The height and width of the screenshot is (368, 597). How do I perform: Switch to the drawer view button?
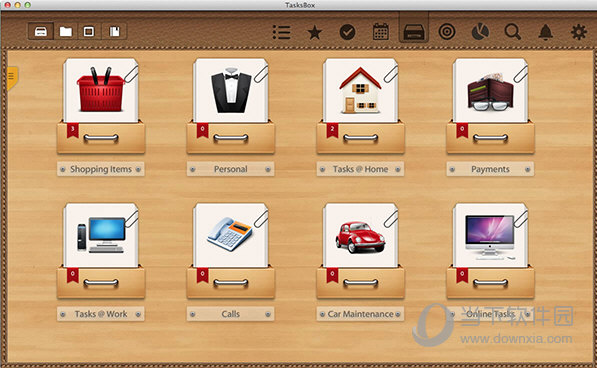pyautogui.click(x=41, y=31)
